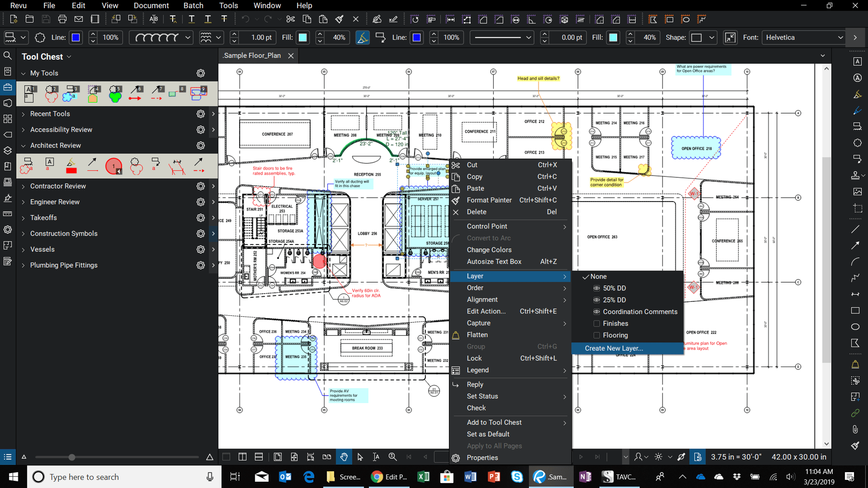Enable the Finishes layer checkbox
The image size is (868, 488).
tap(597, 323)
